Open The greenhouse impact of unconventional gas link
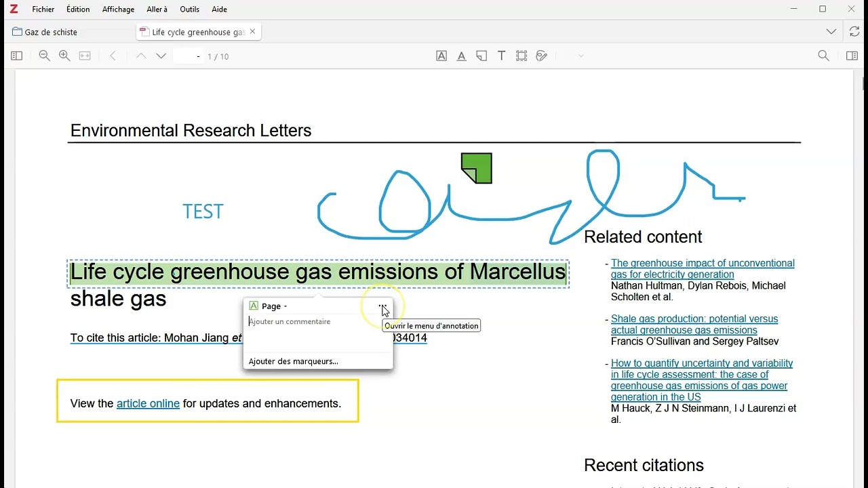This screenshot has height=488, width=868. tap(703, 268)
